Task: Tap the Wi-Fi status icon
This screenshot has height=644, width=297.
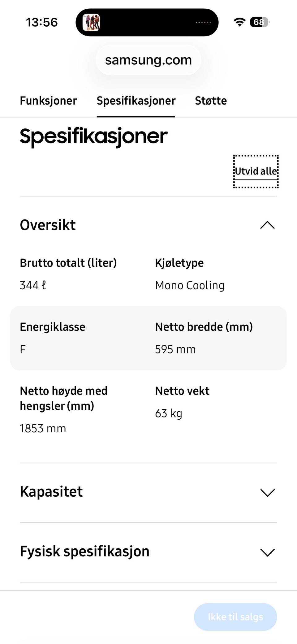Action: [x=239, y=22]
